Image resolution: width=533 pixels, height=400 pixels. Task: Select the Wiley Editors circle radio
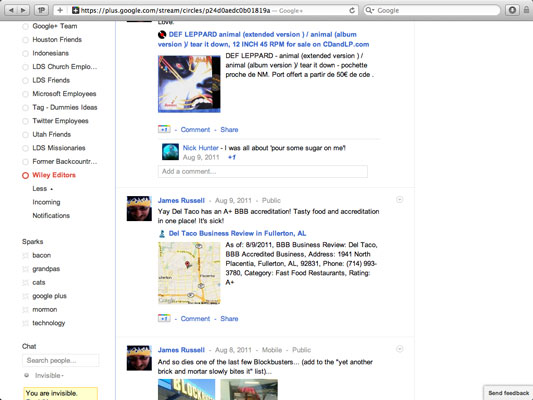coord(25,175)
